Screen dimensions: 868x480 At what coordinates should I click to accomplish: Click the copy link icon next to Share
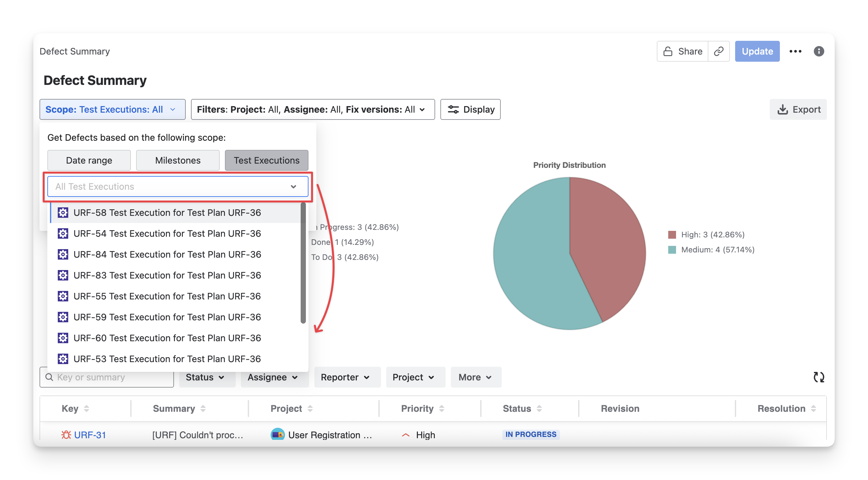tap(718, 51)
